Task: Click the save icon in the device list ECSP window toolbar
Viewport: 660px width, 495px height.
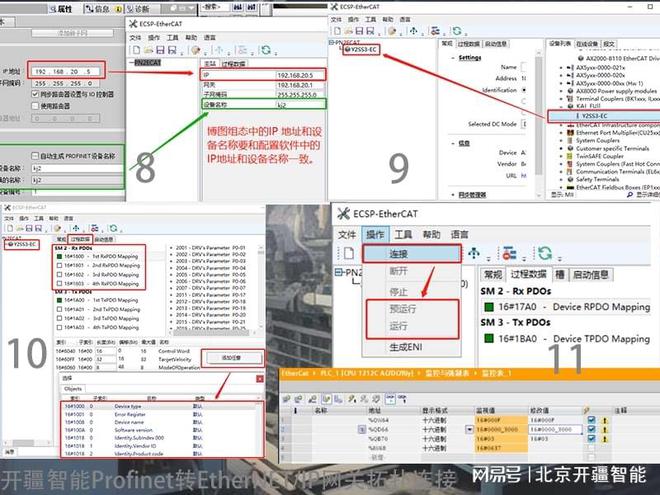Action: [x=359, y=31]
